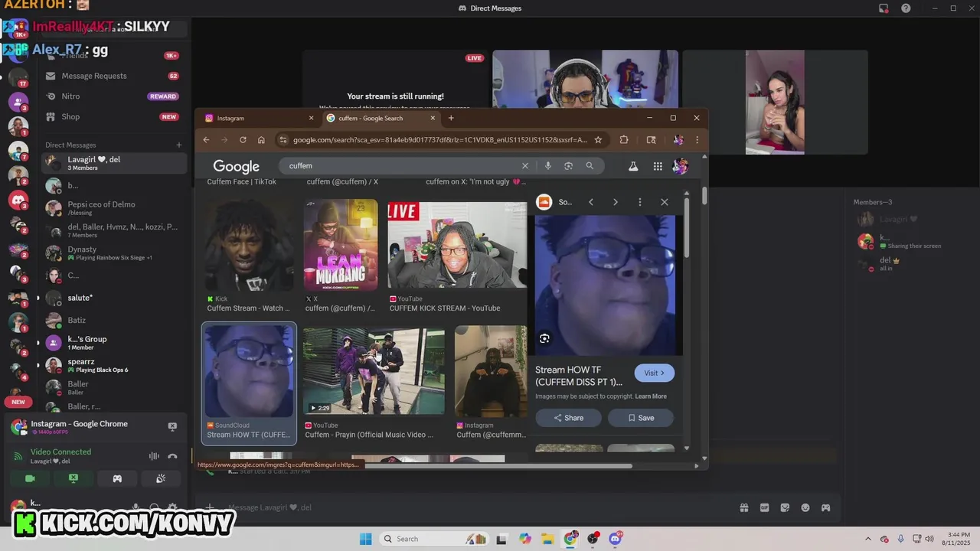Image resolution: width=980 pixels, height=551 pixels.
Task: Bookmark this page with the star icon
Action: tap(598, 140)
